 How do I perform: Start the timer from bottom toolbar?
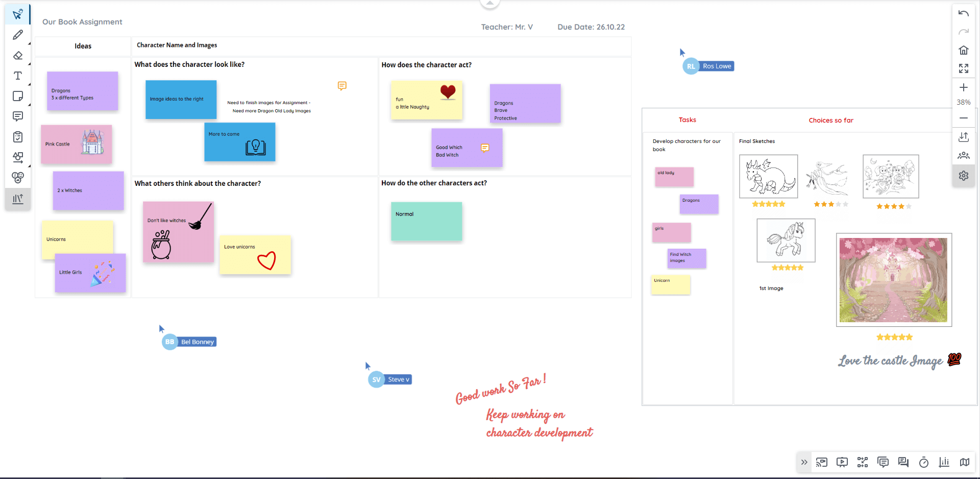pyautogui.click(x=924, y=463)
